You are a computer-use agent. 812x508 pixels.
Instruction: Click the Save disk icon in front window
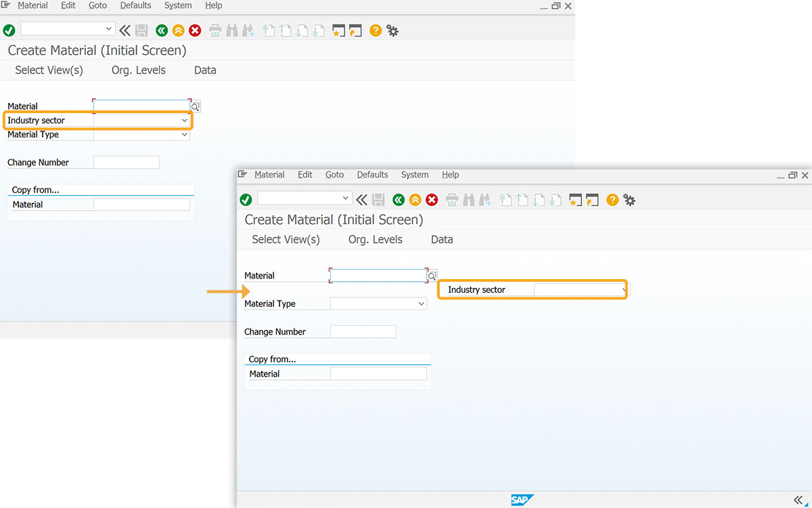(379, 200)
